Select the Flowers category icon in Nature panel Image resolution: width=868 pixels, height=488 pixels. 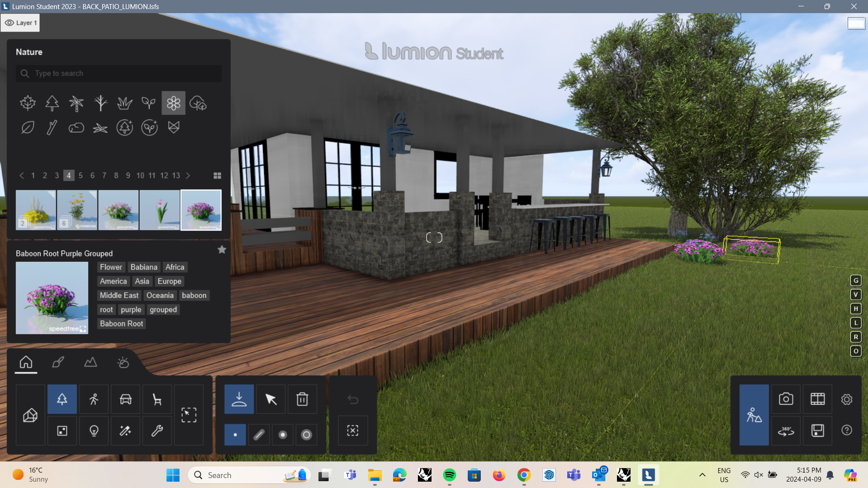(173, 103)
